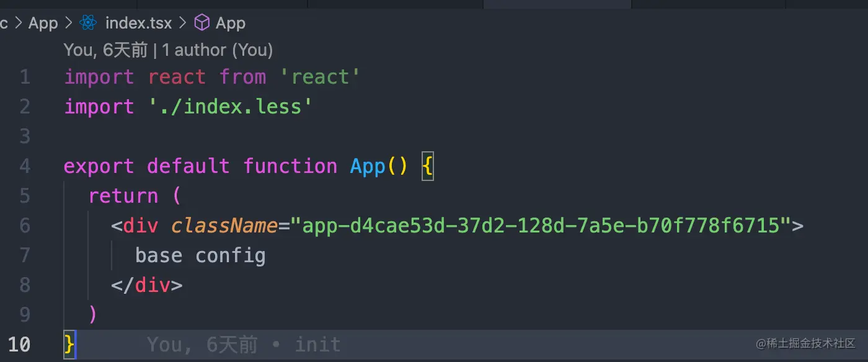
Task: Open the App symbol breadcrumb
Action: pos(231,23)
